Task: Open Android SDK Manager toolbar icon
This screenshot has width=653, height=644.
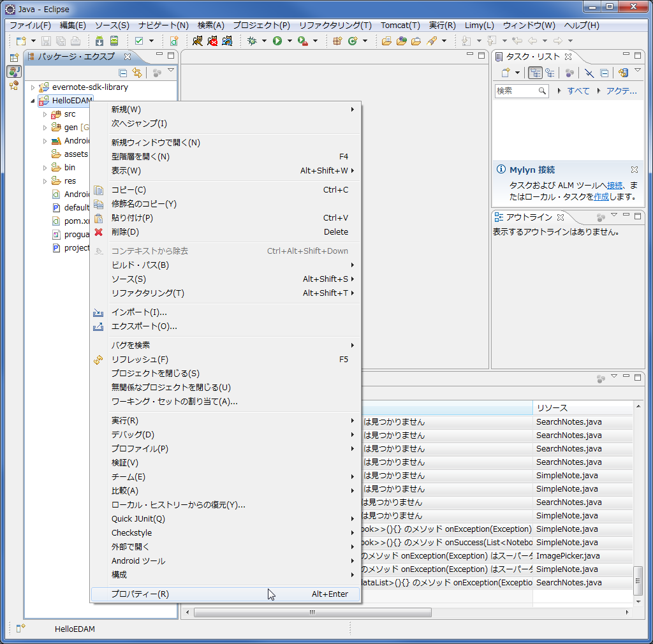Action: coord(99,41)
